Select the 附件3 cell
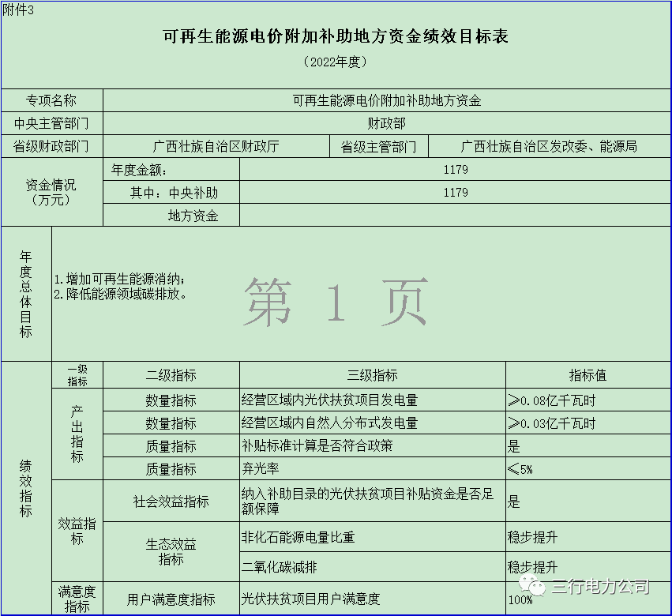Viewport: 672px width, 616px height. [x=19, y=9]
